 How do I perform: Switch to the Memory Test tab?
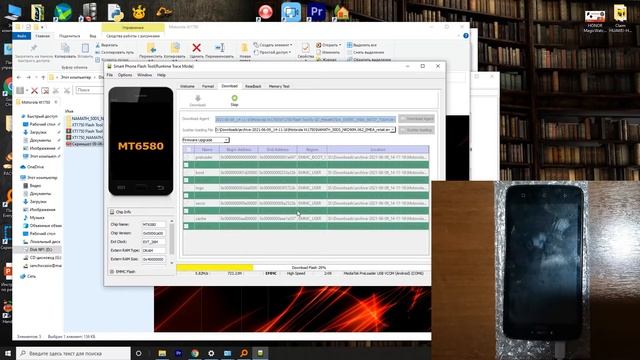point(279,86)
